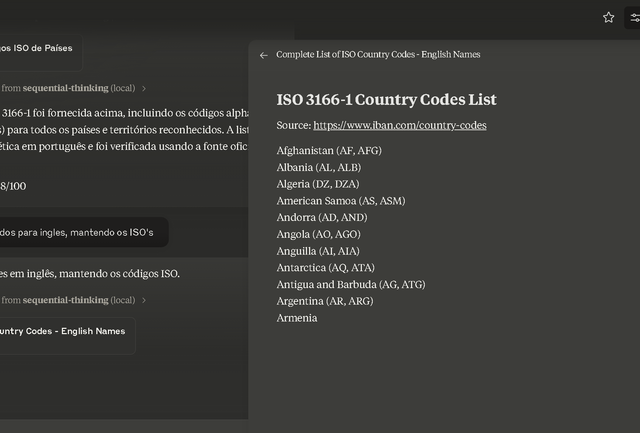Click the 'sequential-thinking (local)' label under the Países card
This screenshot has width=640, height=433.
(79, 88)
